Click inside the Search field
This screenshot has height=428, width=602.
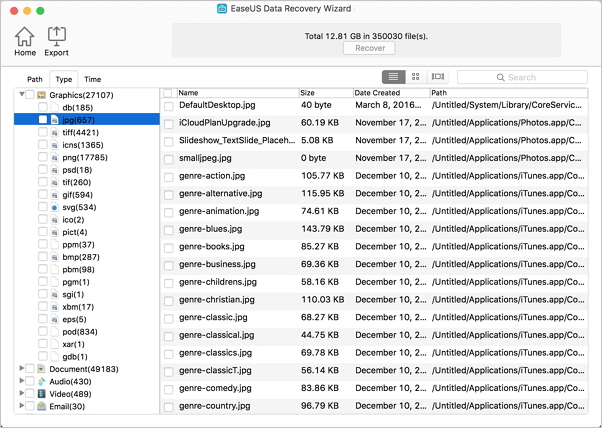pyautogui.click(x=522, y=77)
